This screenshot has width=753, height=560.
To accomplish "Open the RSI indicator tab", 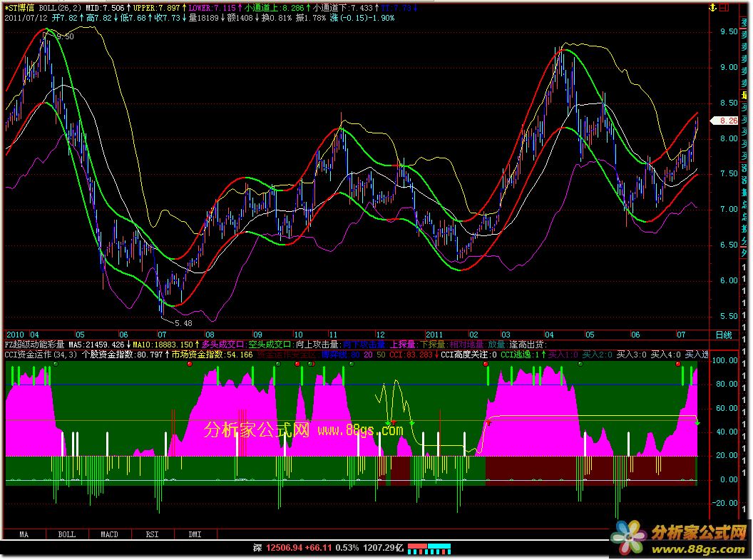I will (152, 534).
